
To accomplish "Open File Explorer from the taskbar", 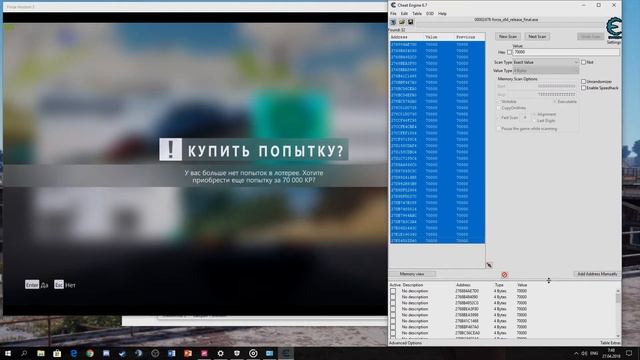I will [x=41, y=353].
